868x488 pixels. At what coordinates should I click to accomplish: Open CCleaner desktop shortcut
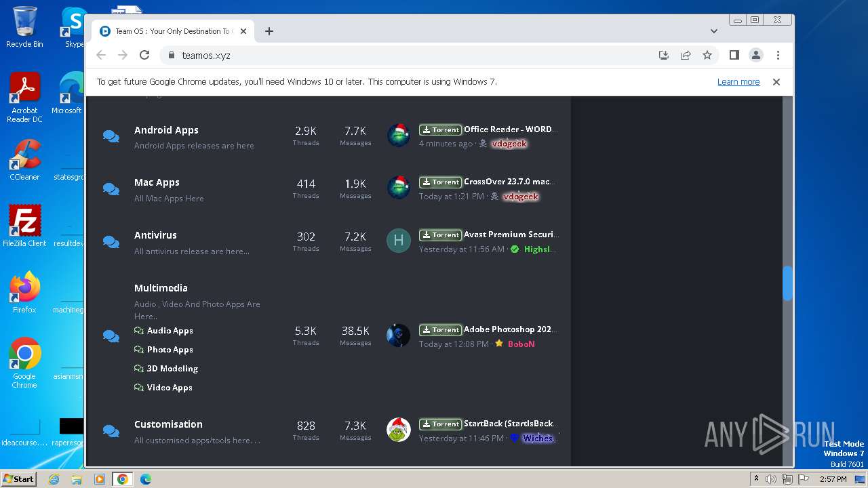[x=24, y=160]
